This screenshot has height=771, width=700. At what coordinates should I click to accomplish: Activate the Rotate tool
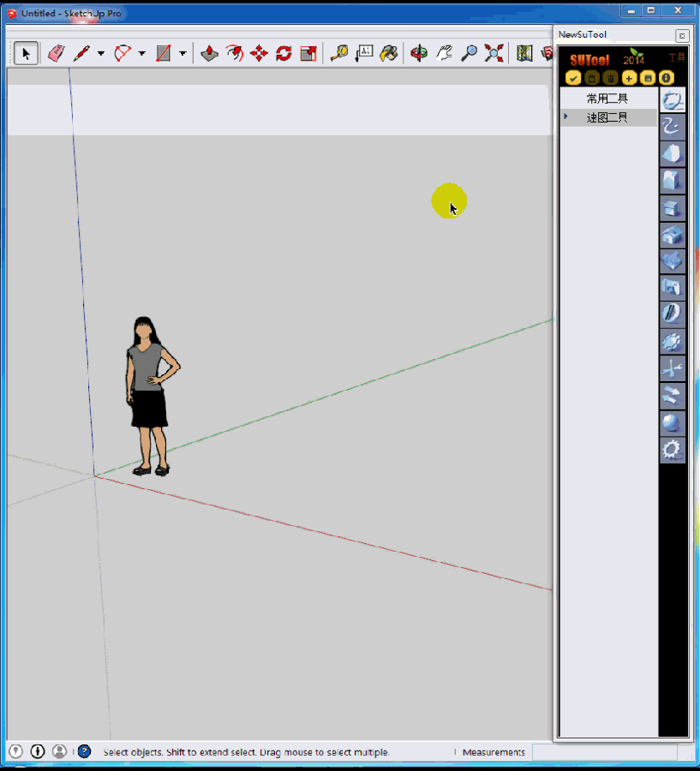click(284, 53)
